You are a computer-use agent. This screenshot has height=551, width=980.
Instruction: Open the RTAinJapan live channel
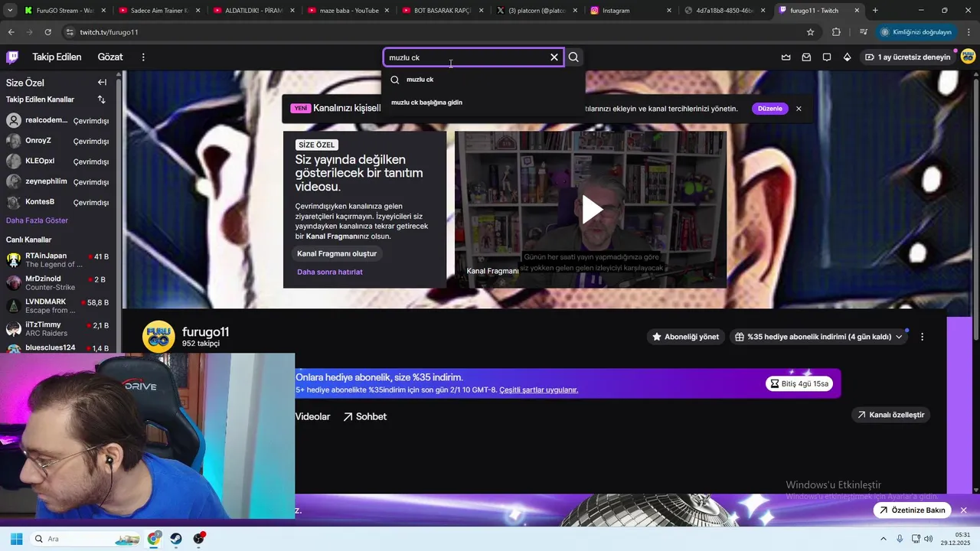tap(58, 260)
